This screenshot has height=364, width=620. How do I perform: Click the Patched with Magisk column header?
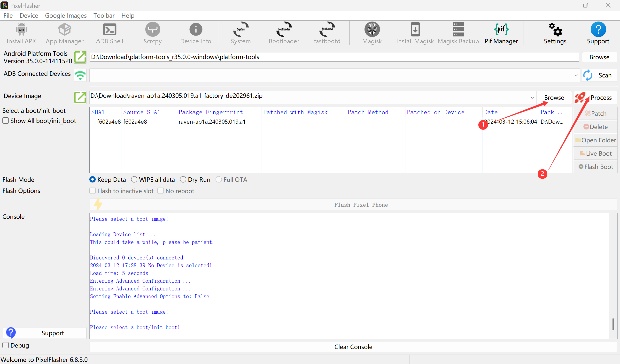pyautogui.click(x=304, y=112)
